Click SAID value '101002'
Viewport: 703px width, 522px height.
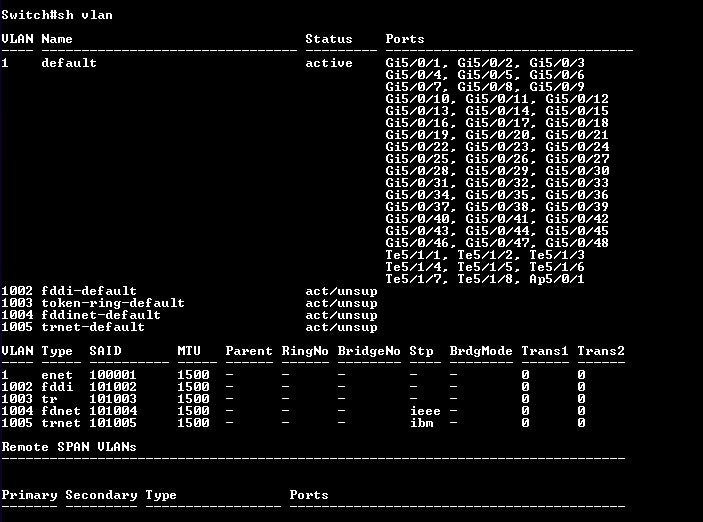coord(113,387)
